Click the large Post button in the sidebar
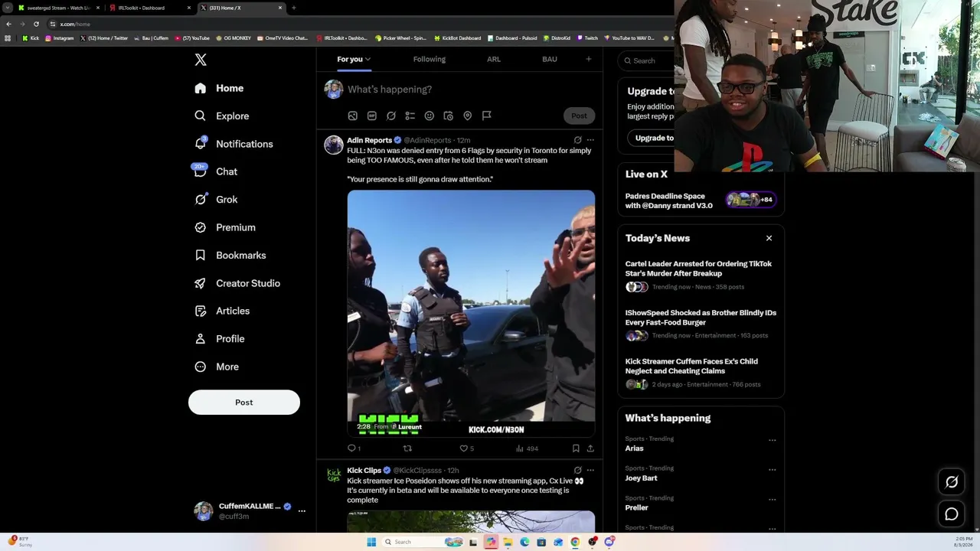This screenshot has width=980, height=551. tap(244, 403)
